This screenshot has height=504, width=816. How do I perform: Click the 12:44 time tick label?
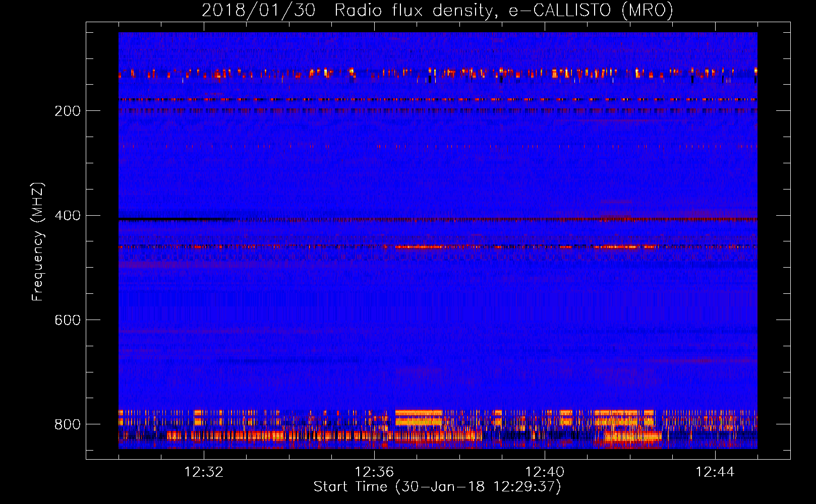point(715,472)
